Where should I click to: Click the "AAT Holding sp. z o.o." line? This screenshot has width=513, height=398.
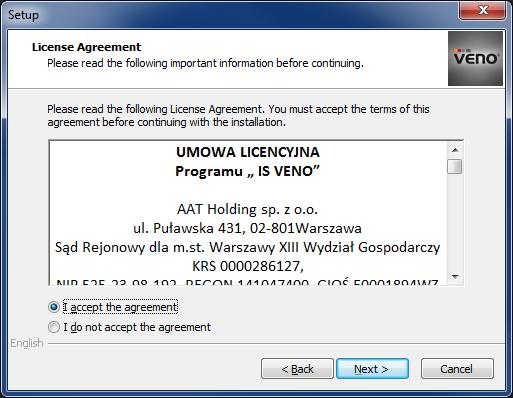[247, 209]
